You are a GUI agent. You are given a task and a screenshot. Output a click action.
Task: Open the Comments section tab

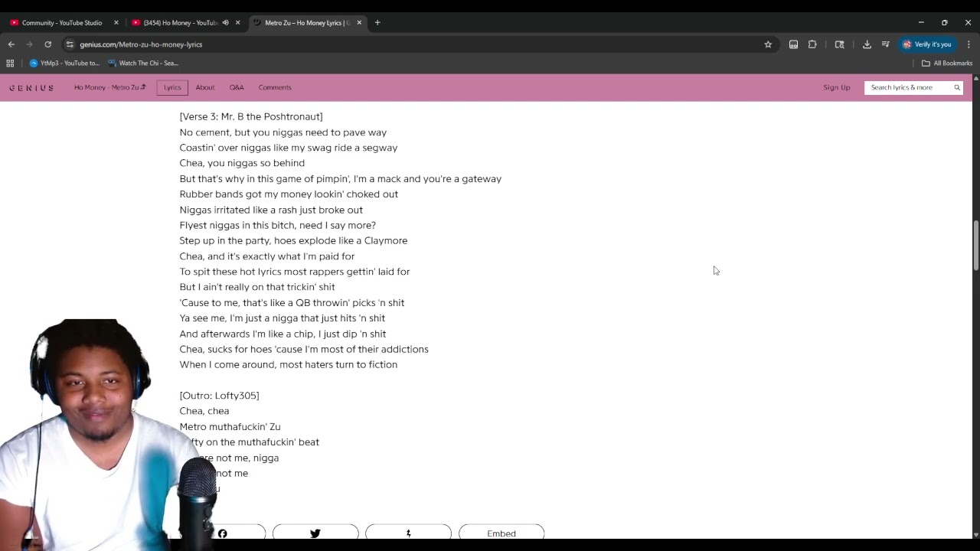275,87
